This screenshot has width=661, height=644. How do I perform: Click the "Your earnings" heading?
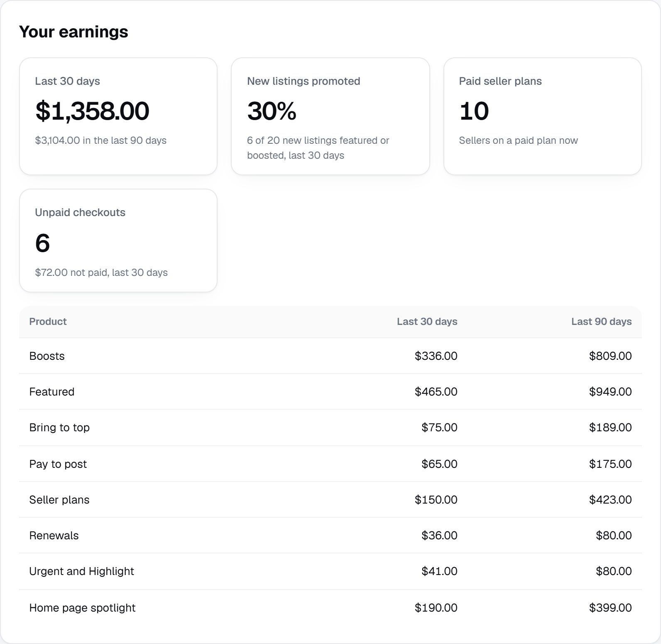(73, 32)
